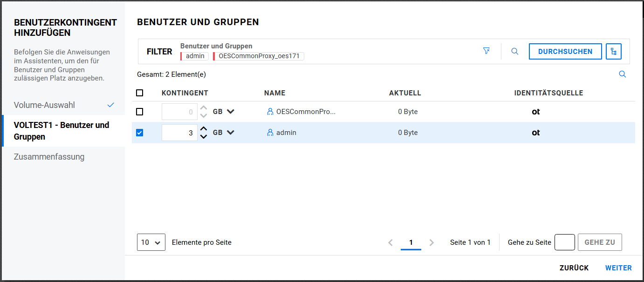Check the OESCommonPro row checkbox
The image size is (644, 282).
(x=140, y=112)
